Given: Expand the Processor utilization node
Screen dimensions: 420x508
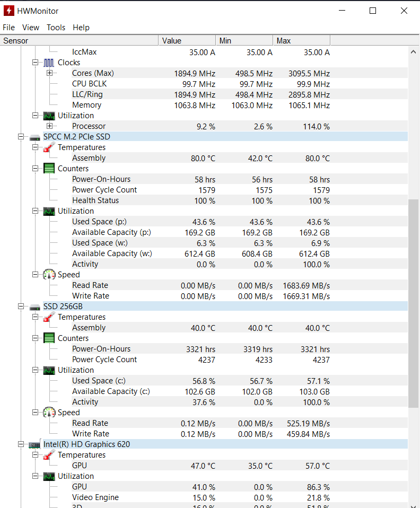Looking at the screenshot, I should coord(49,126).
